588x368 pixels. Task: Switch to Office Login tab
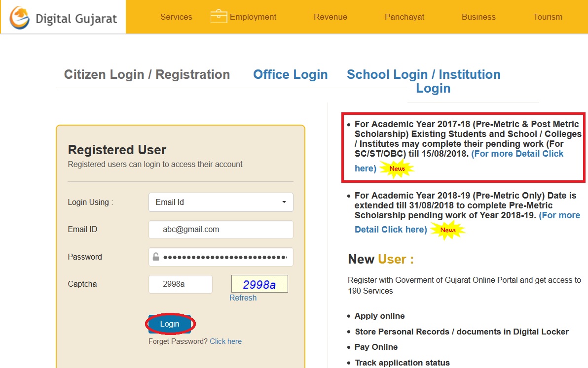pyautogui.click(x=290, y=74)
